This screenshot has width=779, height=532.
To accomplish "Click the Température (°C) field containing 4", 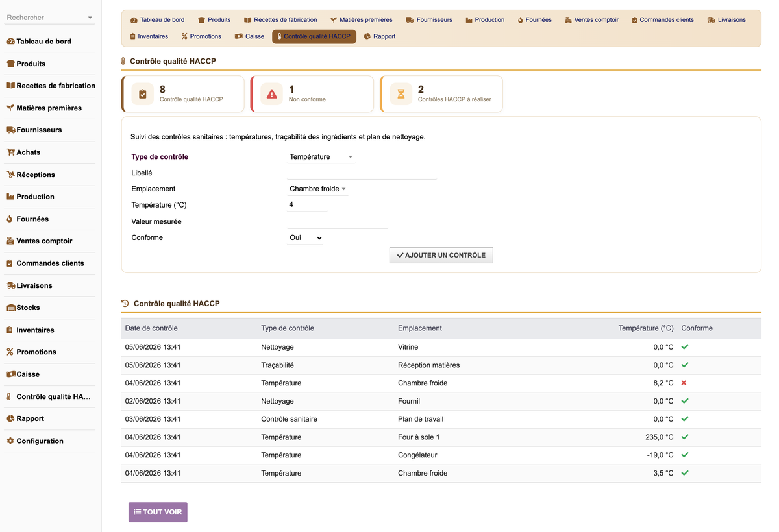I will (307, 205).
